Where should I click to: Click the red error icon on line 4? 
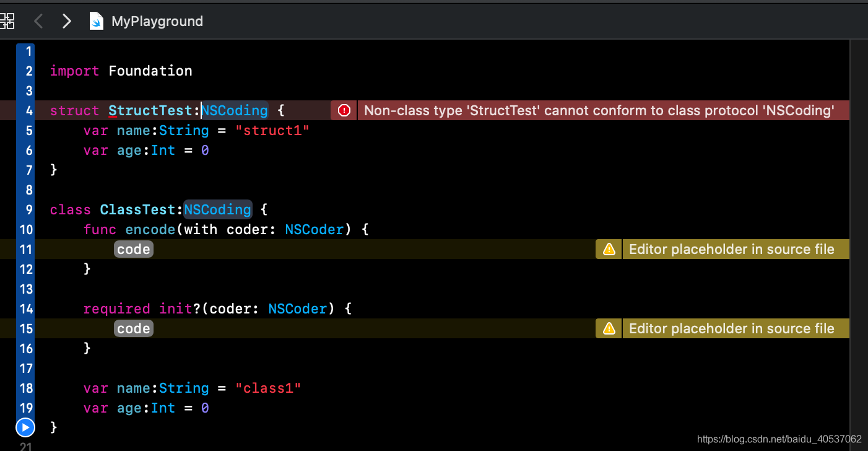[x=344, y=110]
